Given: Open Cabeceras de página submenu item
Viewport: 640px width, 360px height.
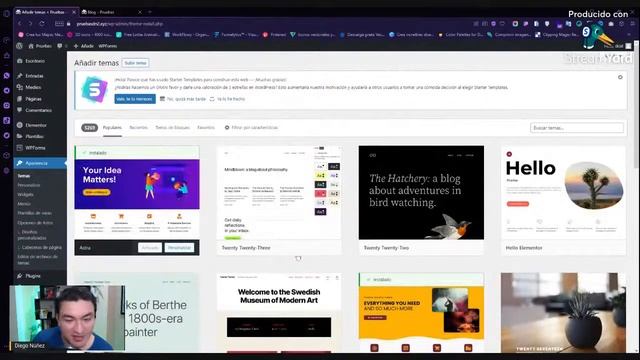Looking at the screenshot, I should [40, 247].
